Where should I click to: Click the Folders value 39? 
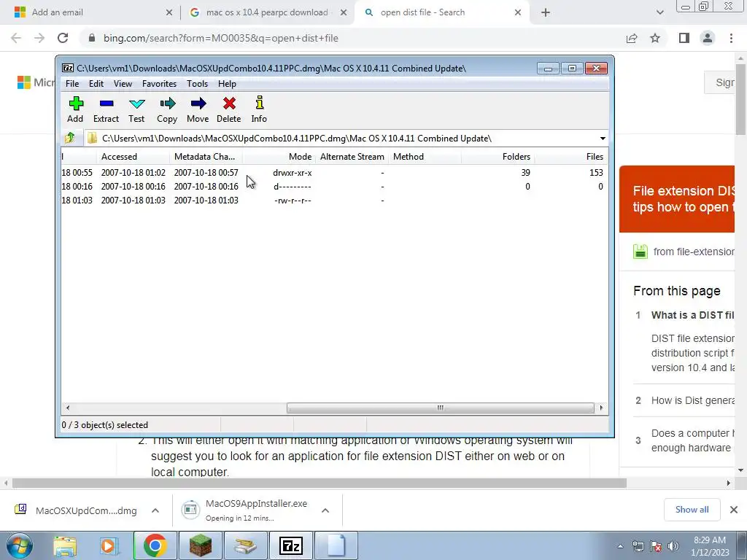click(525, 173)
